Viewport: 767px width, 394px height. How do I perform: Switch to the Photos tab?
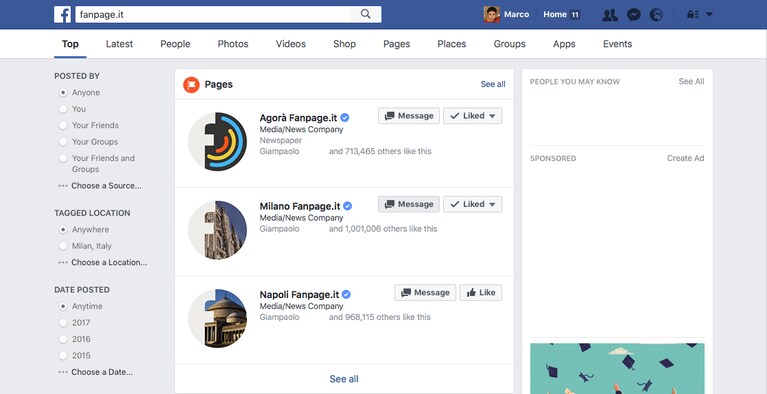(x=233, y=44)
